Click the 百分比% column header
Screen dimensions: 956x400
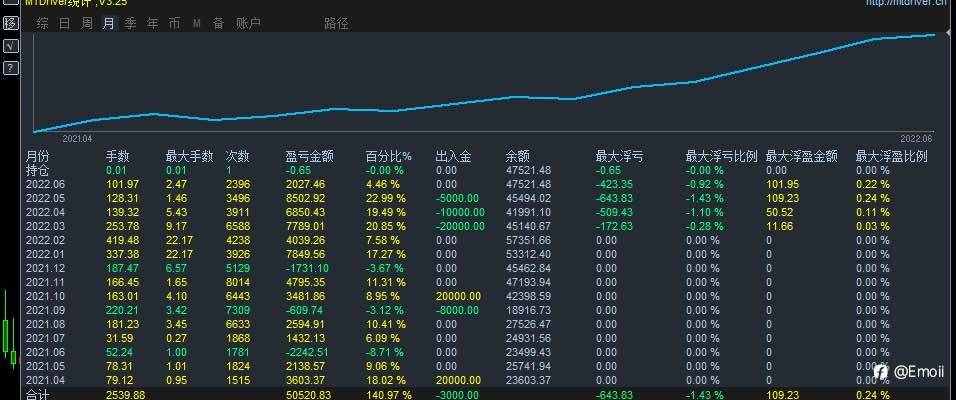pyautogui.click(x=389, y=157)
